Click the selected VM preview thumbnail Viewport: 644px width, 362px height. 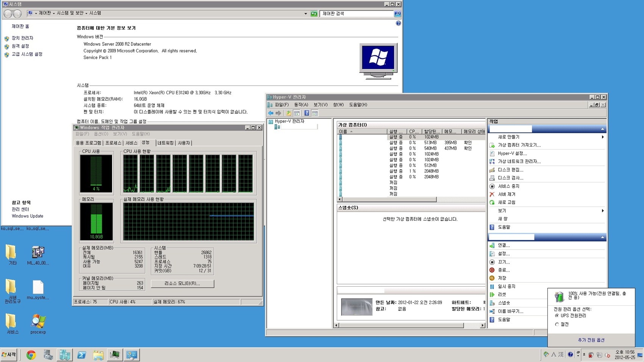[x=356, y=307]
